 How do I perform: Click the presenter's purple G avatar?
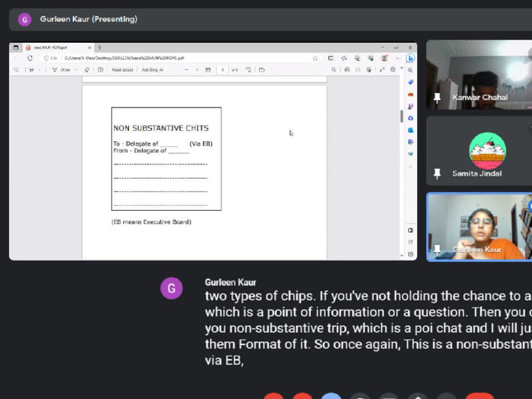25,19
